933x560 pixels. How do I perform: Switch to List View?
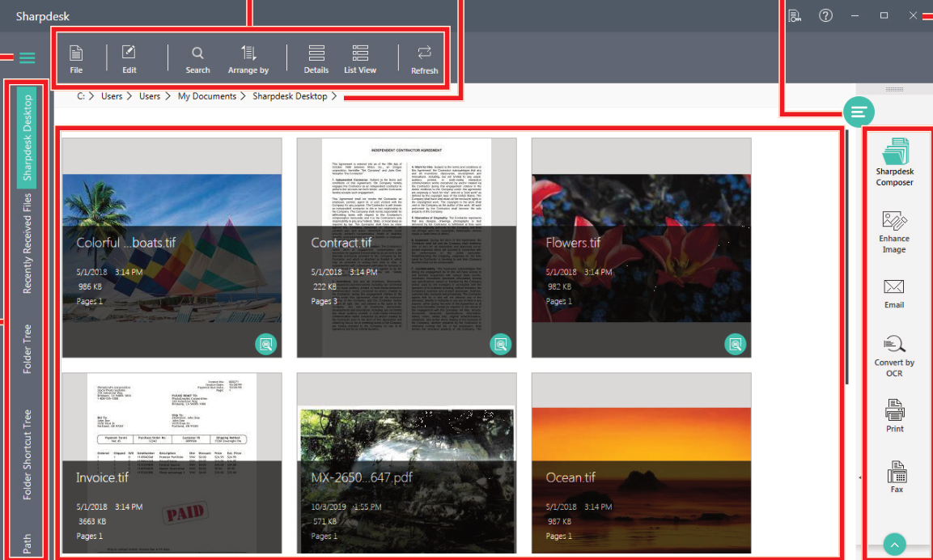point(360,60)
